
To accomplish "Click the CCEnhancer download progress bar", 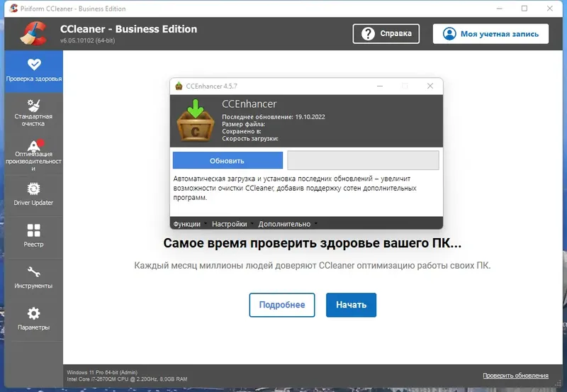I will tap(363, 160).
